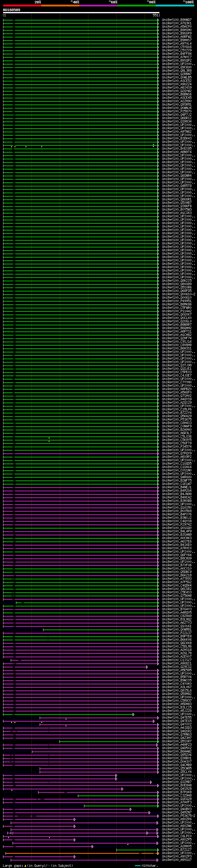Select hit label UniRef100_P11442
This screenshot has width=197, height=868.
(176, 311)
